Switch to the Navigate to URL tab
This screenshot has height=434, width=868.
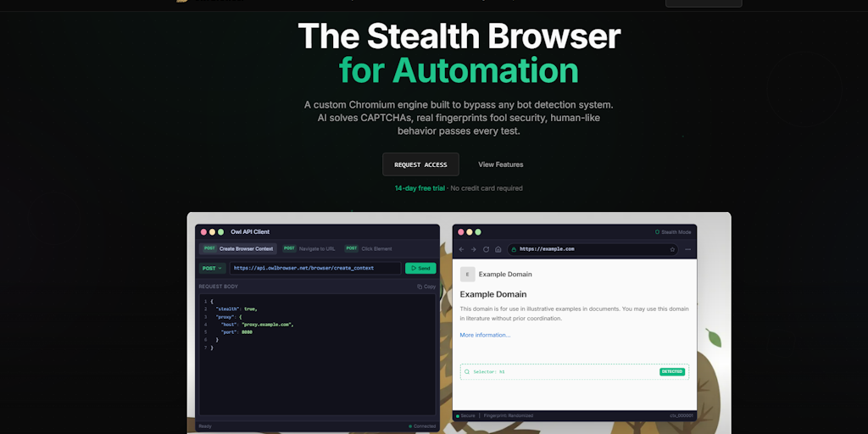tap(309, 248)
